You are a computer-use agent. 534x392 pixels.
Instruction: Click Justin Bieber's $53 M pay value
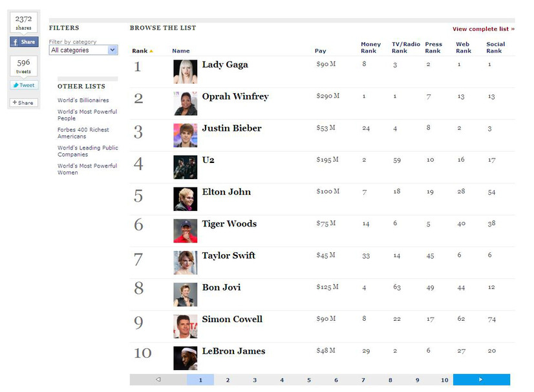[x=326, y=128]
